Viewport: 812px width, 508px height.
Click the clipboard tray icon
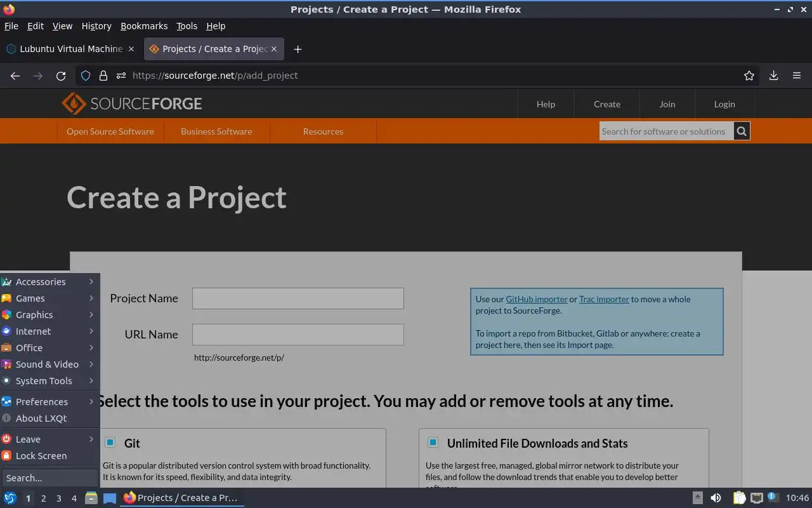(739, 498)
